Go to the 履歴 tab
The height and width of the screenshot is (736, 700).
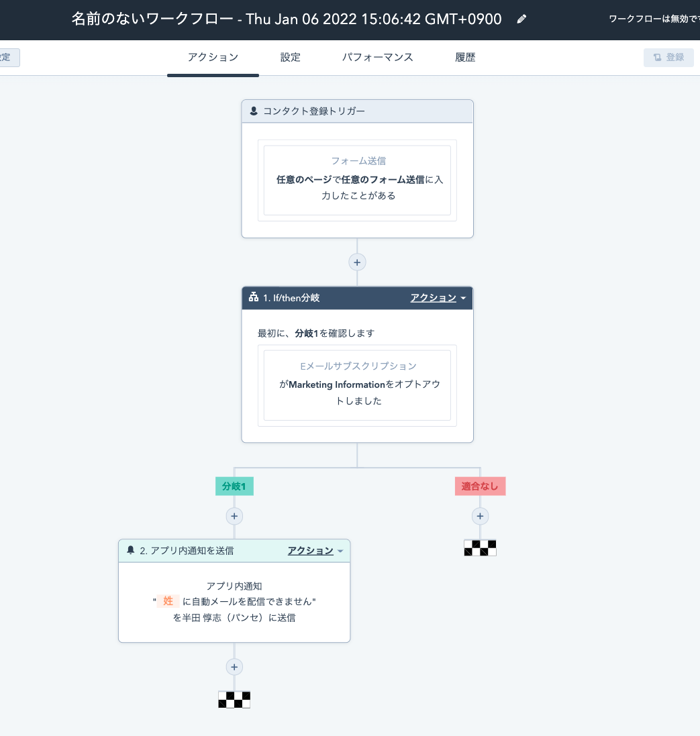(x=465, y=58)
